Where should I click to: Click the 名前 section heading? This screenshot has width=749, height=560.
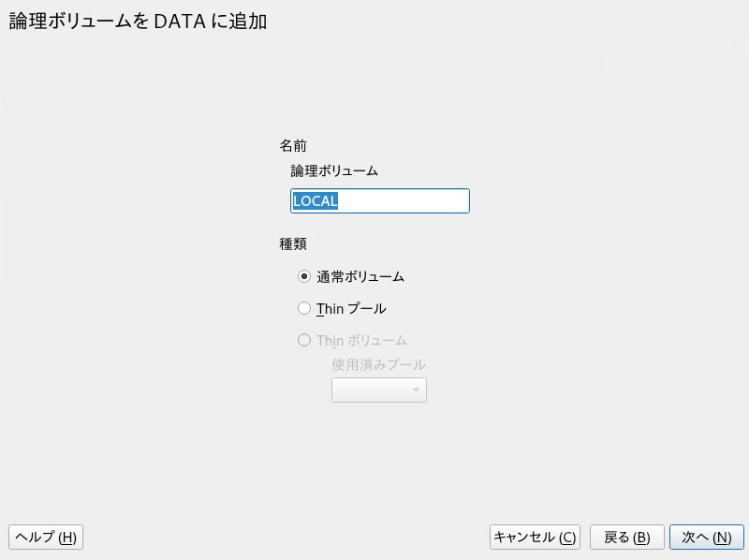293,145
